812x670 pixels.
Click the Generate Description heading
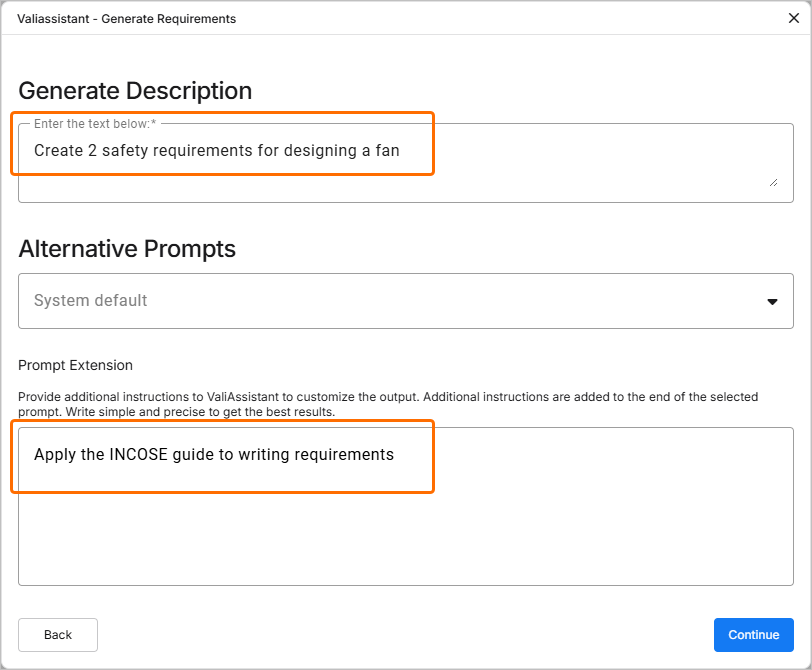135,91
